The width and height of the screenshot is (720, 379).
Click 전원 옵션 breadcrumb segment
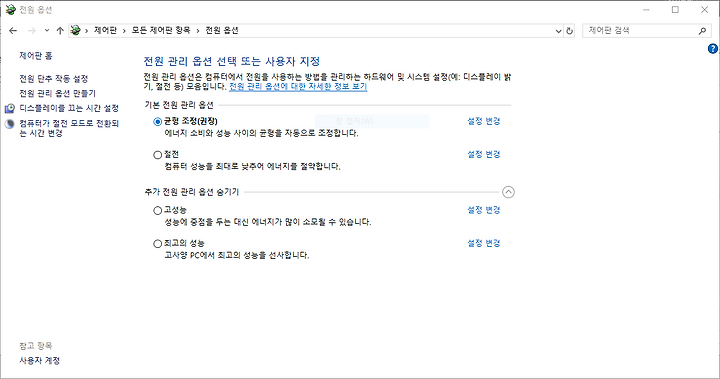[222, 30]
